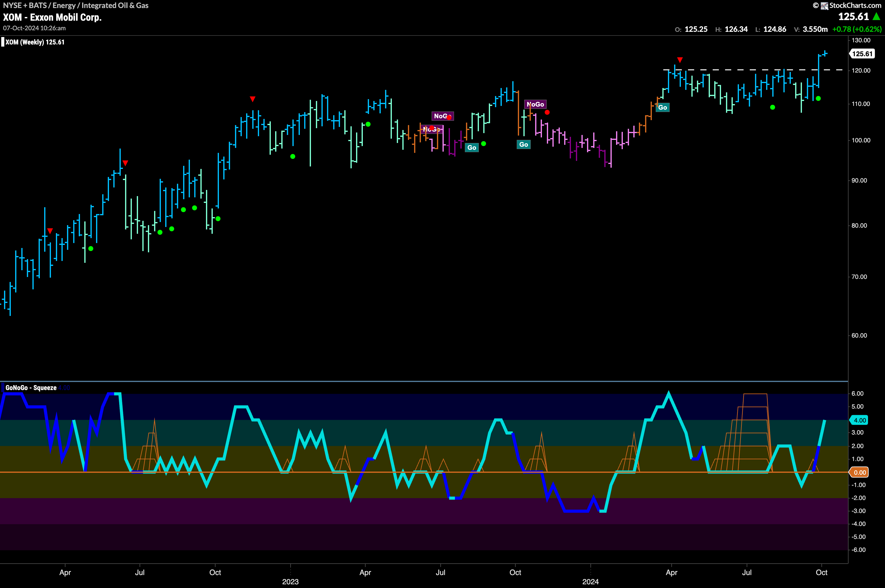Image resolution: width=885 pixels, height=588 pixels.
Task: Click the large 125.61 last price header
Action: (854, 16)
